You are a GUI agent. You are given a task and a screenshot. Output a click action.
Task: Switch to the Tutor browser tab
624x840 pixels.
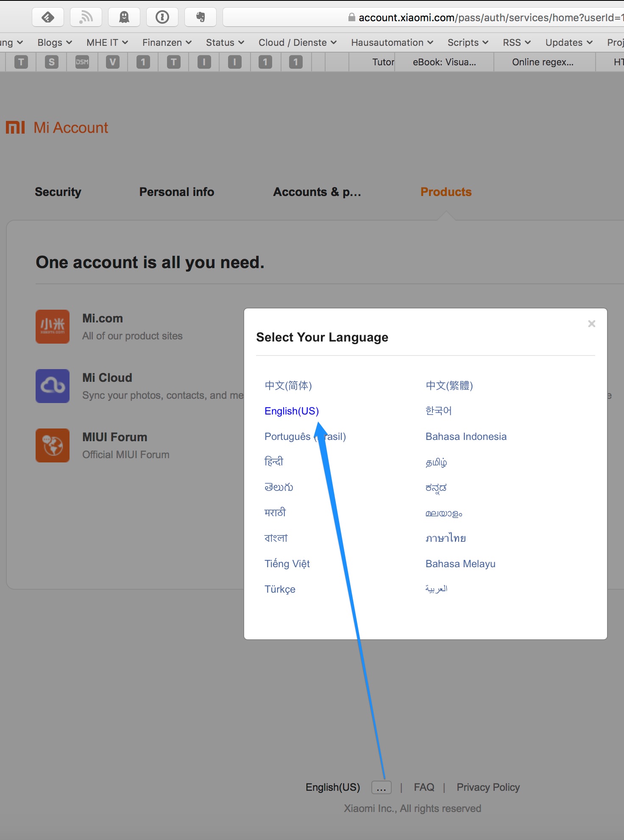(372, 62)
